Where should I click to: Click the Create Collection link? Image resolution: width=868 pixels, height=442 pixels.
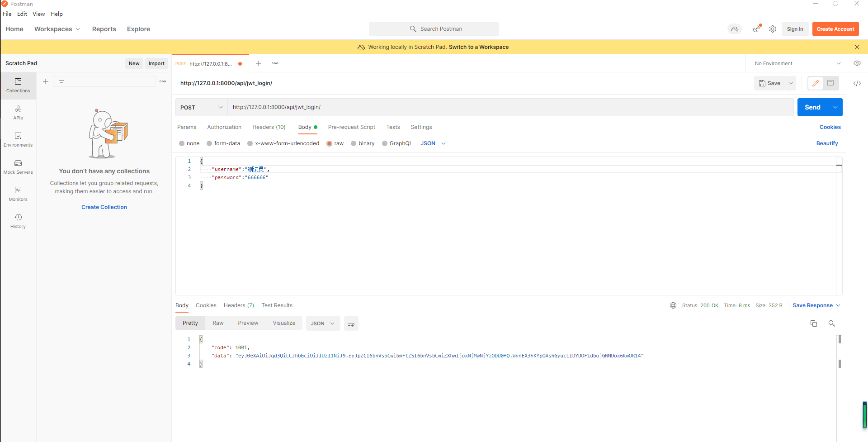[104, 207]
